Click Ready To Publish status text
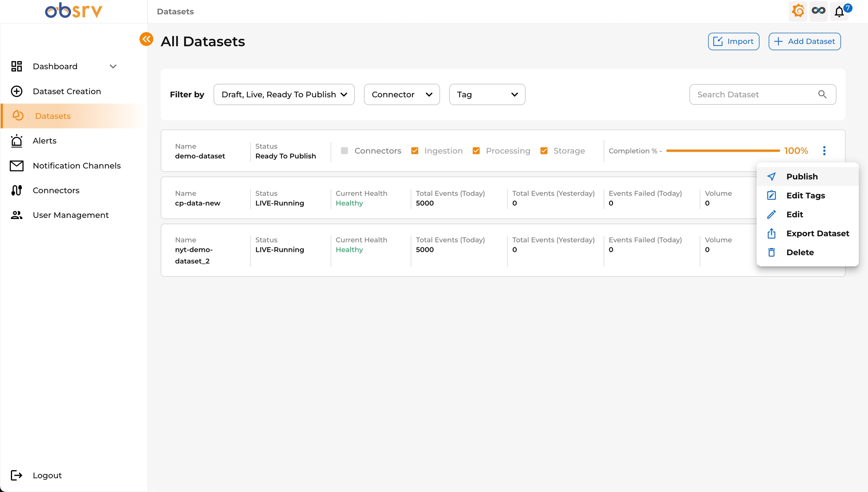The width and height of the screenshot is (868, 492). point(286,156)
